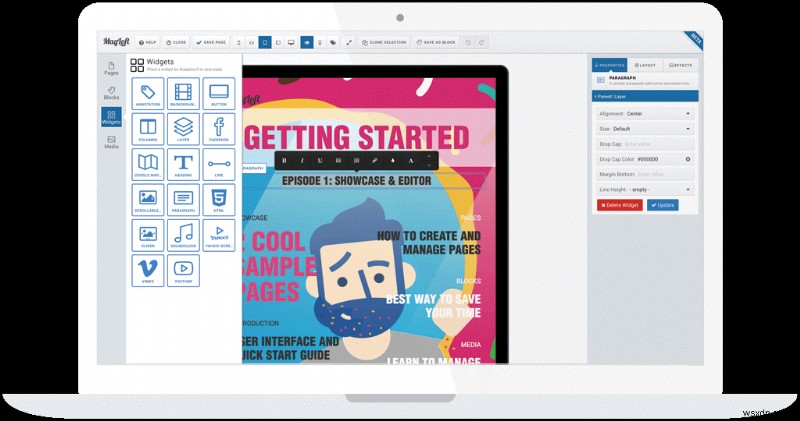Viewport: 800px width, 421px height.
Task: Open the Size dropdown
Action: (645, 129)
